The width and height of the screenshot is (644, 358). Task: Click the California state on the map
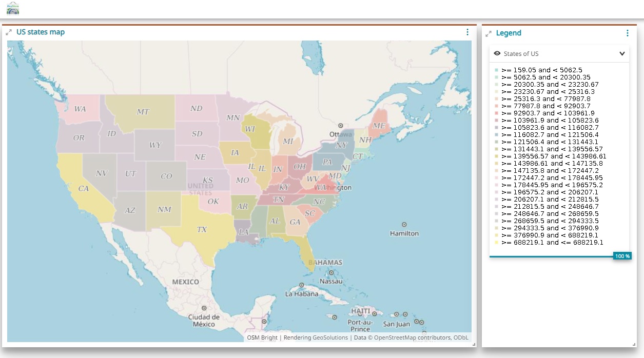click(x=83, y=188)
